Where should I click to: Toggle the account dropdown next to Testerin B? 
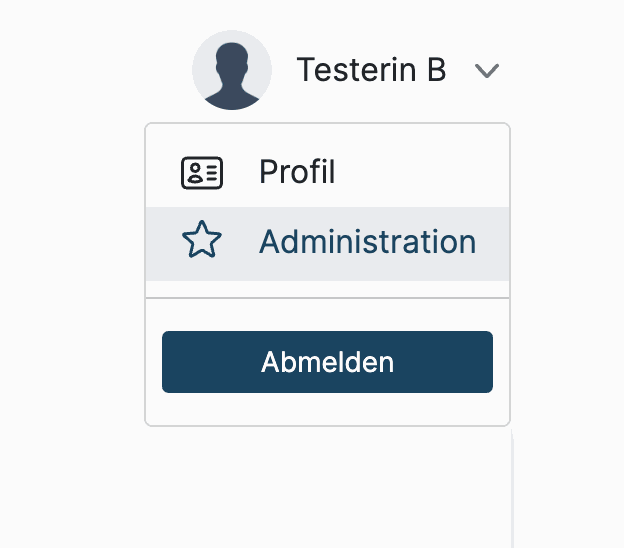point(486,71)
